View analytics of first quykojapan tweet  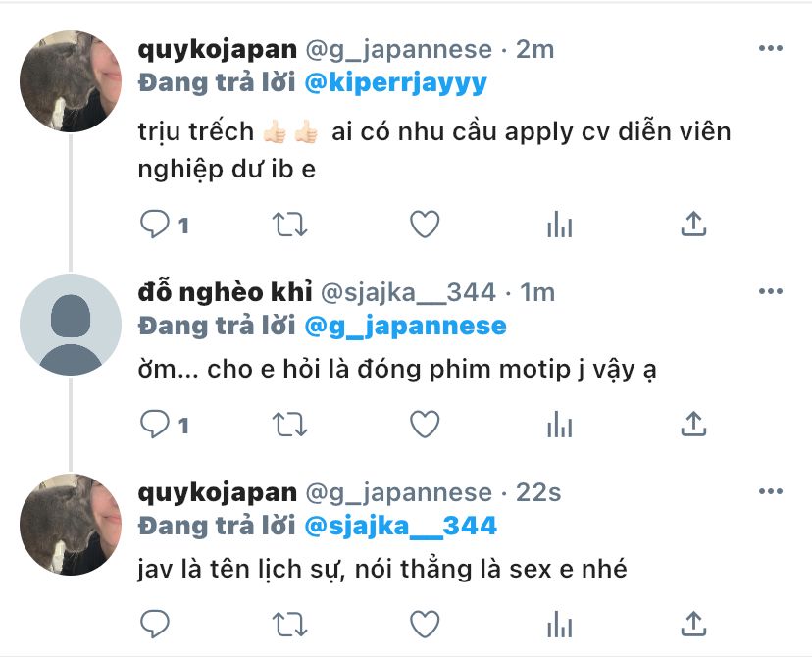559,225
